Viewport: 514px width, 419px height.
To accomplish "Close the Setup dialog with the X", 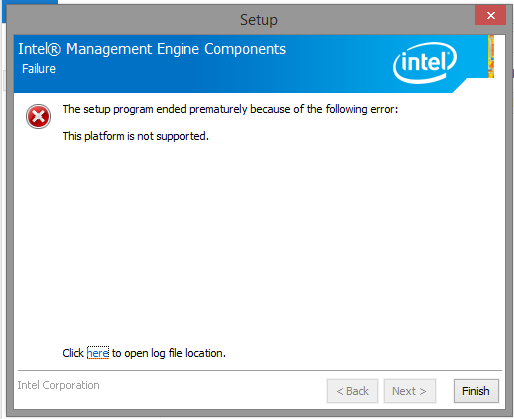I will tap(490, 15).
